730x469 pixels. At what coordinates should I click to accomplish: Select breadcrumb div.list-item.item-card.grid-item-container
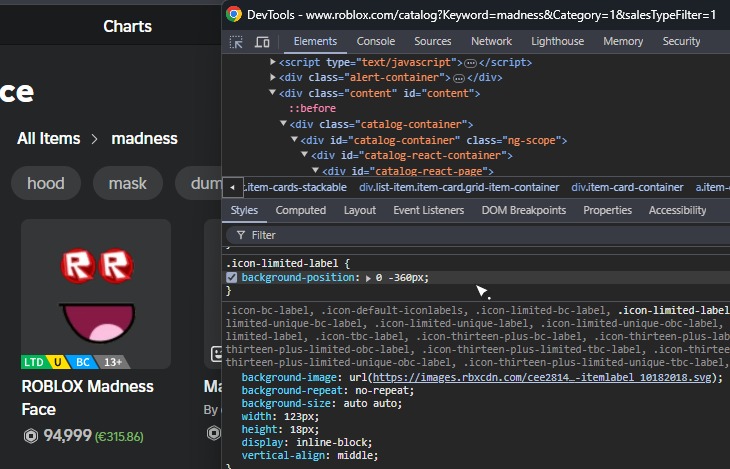point(459,187)
